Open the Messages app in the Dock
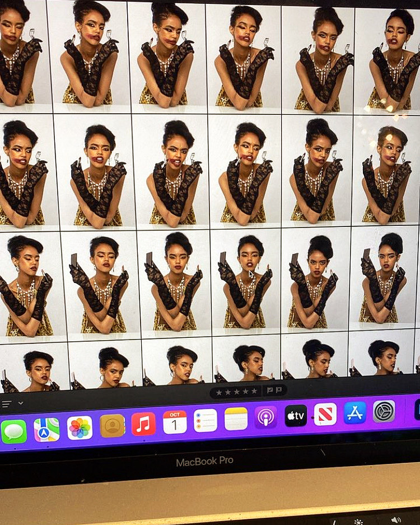The height and width of the screenshot is (525, 420). [x=14, y=431]
